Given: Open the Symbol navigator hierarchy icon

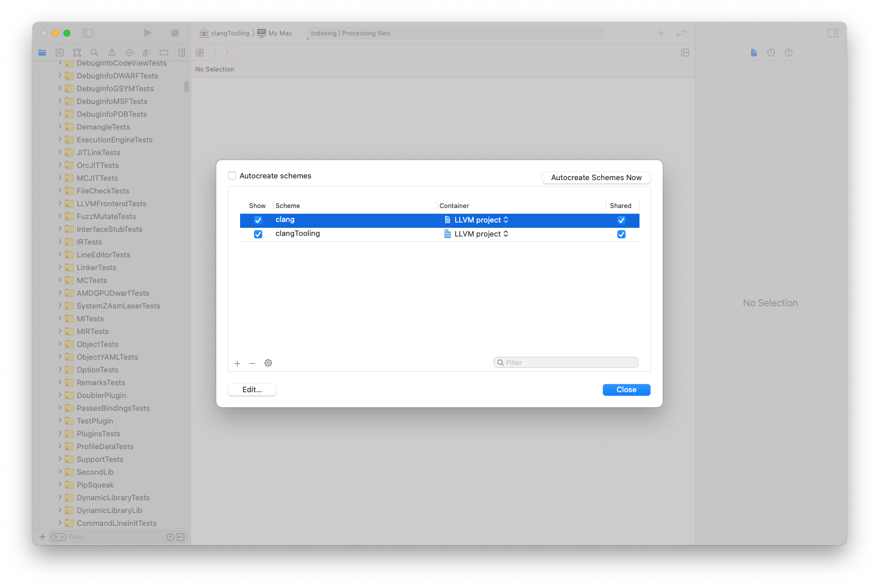Looking at the screenshot, I should click(77, 52).
